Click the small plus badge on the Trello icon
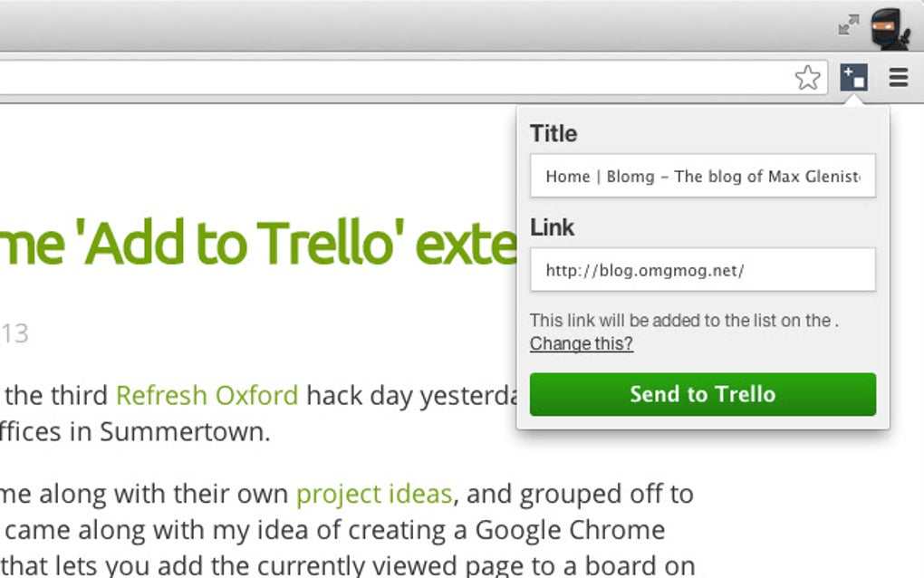This screenshot has height=578, width=924. pyautogui.click(x=850, y=72)
